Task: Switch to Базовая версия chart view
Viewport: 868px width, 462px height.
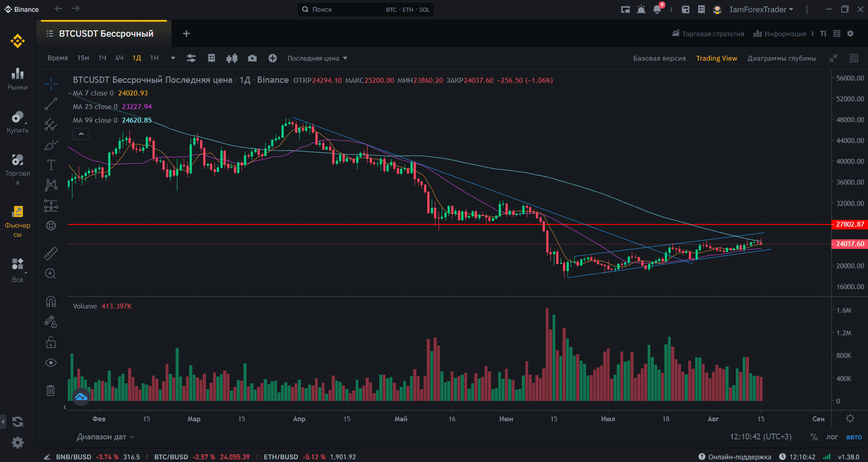Action: 659,58
